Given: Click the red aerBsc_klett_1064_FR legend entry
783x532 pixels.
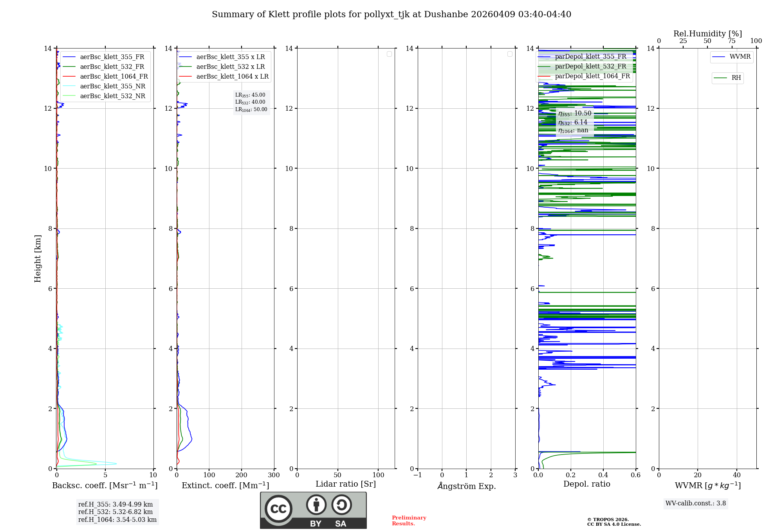Looking at the screenshot, I should pos(114,77).
